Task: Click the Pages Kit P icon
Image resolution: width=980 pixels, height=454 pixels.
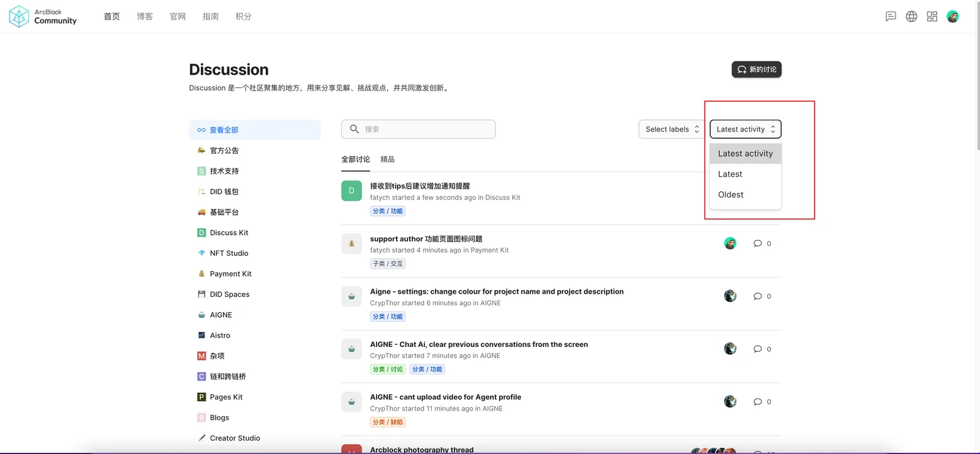Action: 202,397
